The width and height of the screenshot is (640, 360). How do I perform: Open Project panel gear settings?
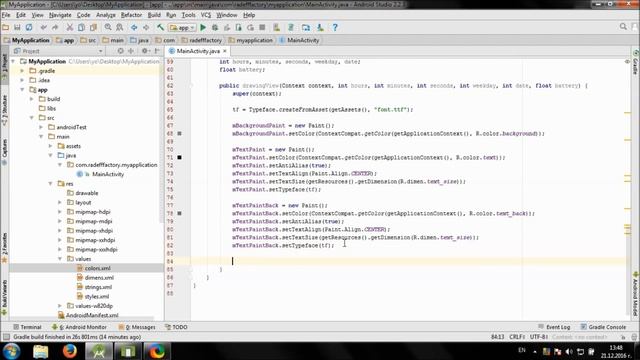click(145, 51)
